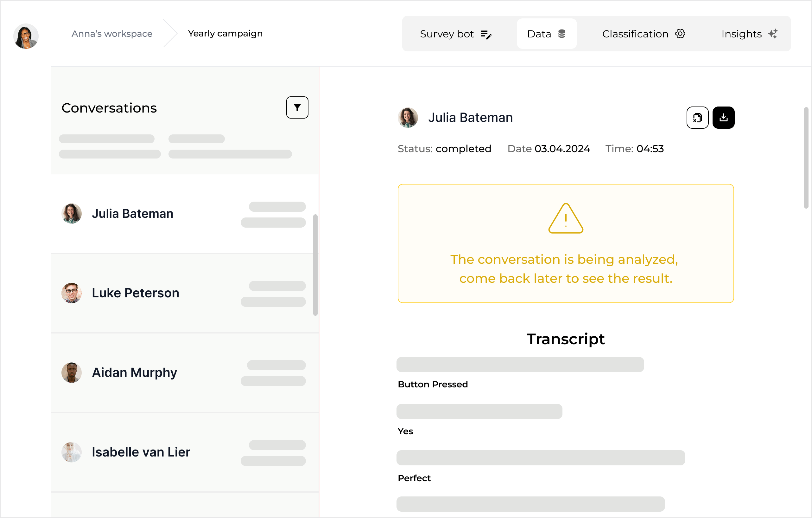Click the database icon on Data tab
The width and height of the screenshot is (812, 518).
[561, 34]
